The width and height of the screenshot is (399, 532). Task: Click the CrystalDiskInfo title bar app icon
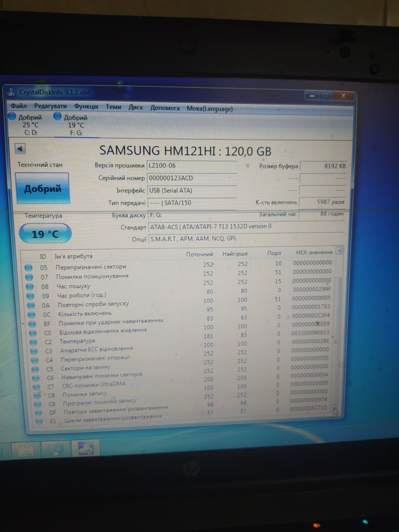click(x=11, y=91)
